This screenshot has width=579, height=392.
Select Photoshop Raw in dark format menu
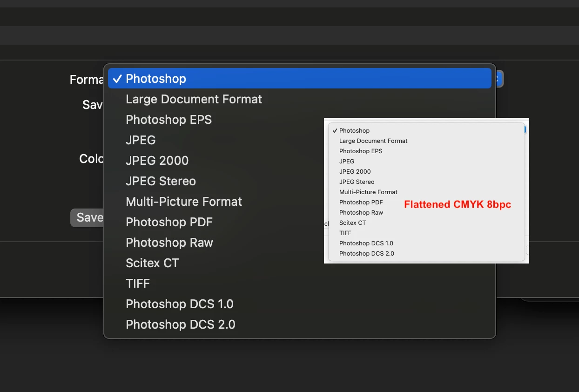[300, 243]
